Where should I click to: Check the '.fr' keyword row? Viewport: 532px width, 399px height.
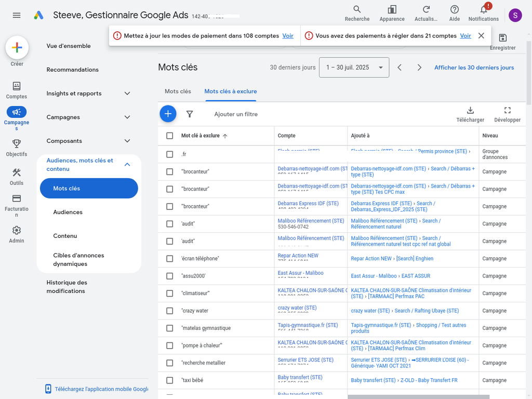[x=170, y=154]
